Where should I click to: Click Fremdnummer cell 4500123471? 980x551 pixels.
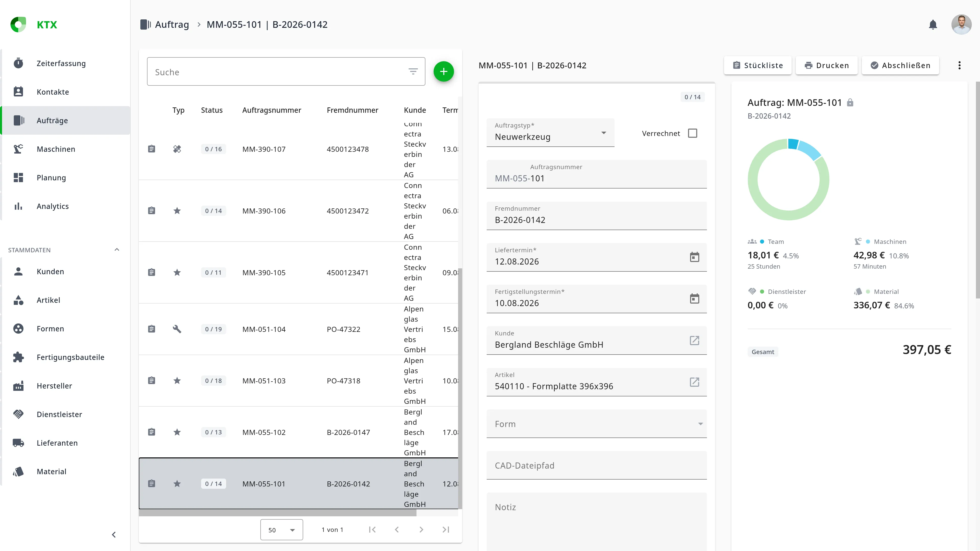(x=348, y=273)
